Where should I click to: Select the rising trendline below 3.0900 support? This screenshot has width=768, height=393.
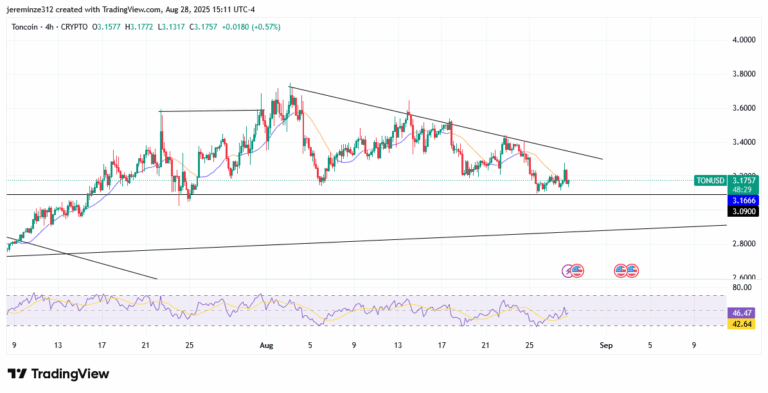click(366, 241)
